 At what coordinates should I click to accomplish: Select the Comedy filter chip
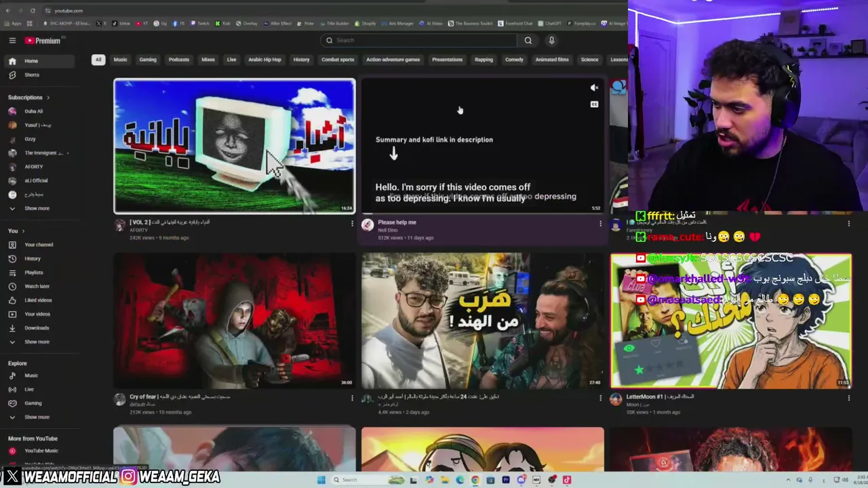point(514,60)
